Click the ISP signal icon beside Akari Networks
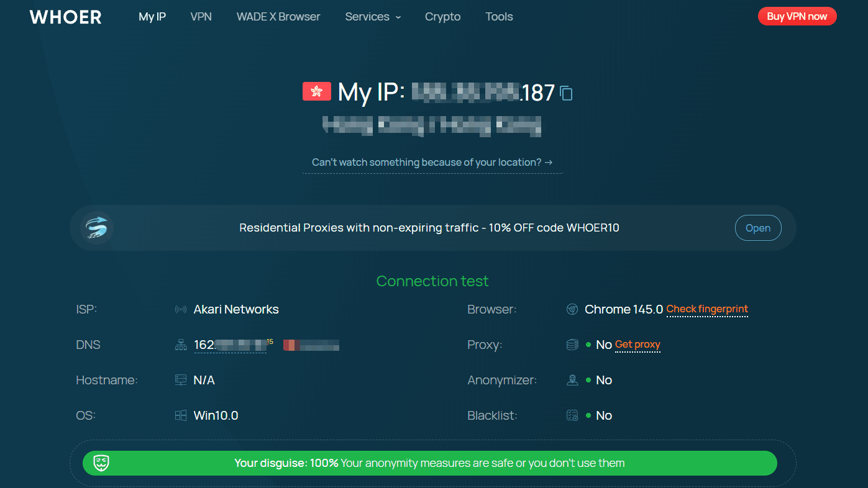868x488 pixels. [x=181, y=309]
